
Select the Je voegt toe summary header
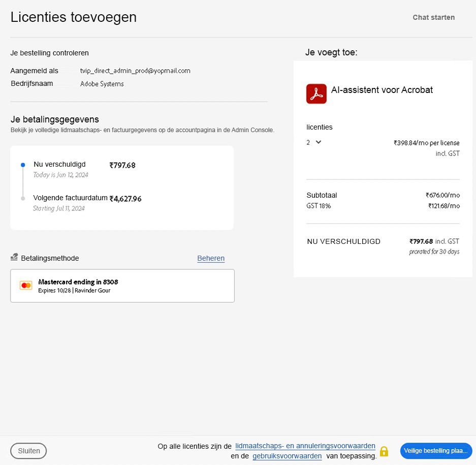[x=331, y=52]
